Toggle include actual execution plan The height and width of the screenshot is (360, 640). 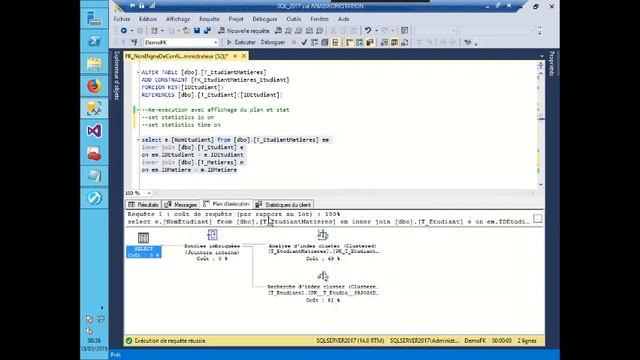coord(349,42)
